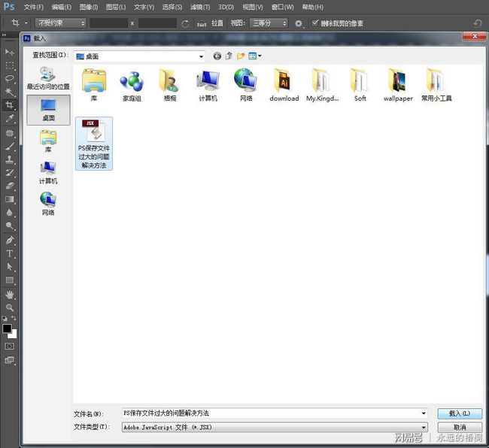Click the crop width input field
Viewport: 489px width, 448px height.
(x=108, y=23)
